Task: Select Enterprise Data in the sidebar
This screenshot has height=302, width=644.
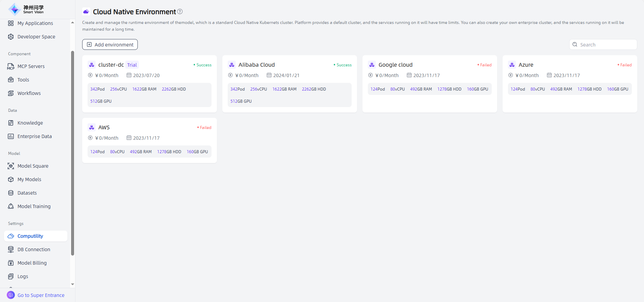Action: pos(34,136)
